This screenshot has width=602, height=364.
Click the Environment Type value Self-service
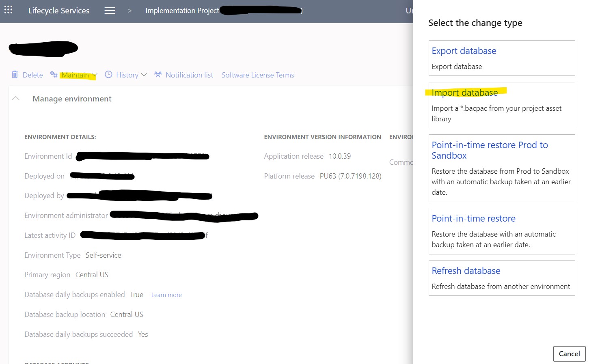[x=103, y=255]
